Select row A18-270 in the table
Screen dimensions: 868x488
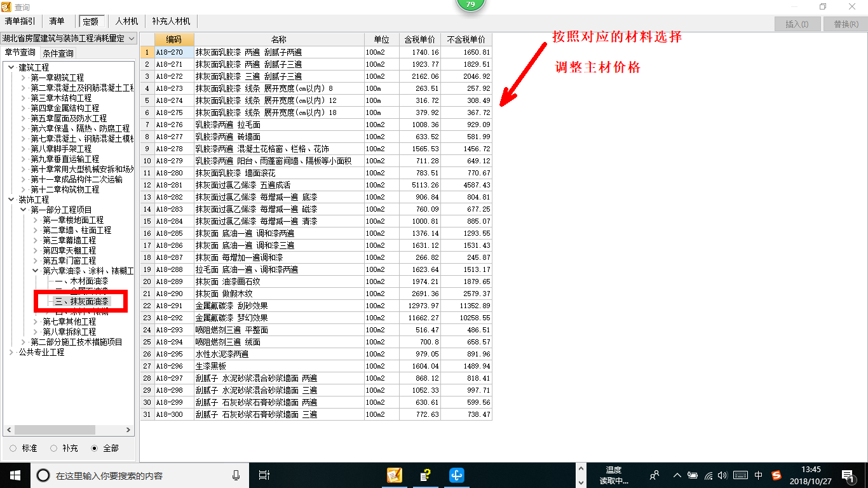pos(316,52)
